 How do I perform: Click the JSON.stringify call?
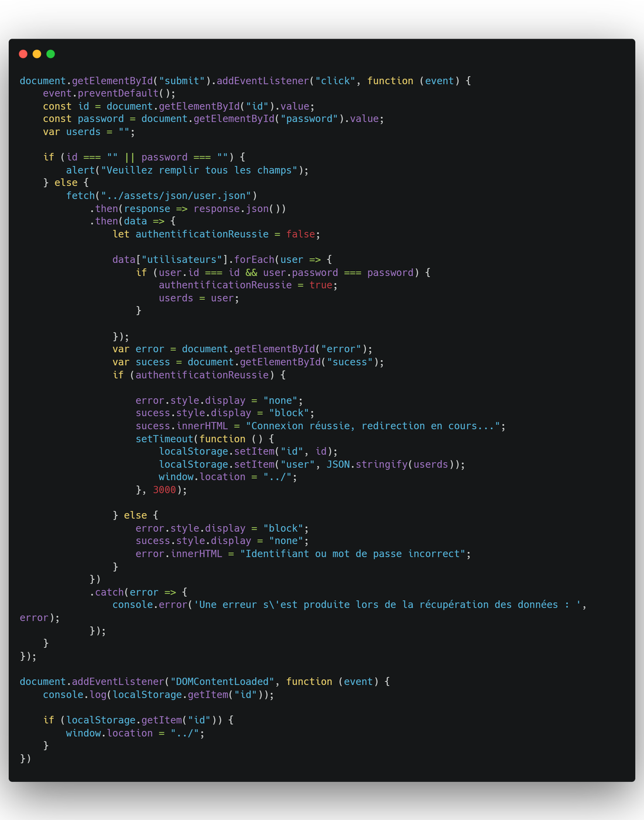[x=366, y=464]
